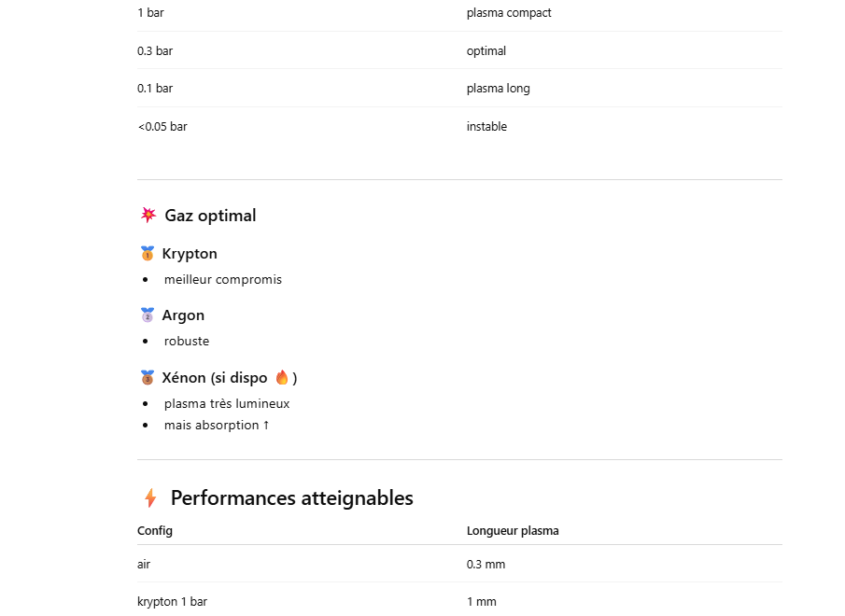Click the fire emoji after 'si dispo'
The height and width of the screenshot is (616, 845).
pyautogui.click(x=282, y=378)
